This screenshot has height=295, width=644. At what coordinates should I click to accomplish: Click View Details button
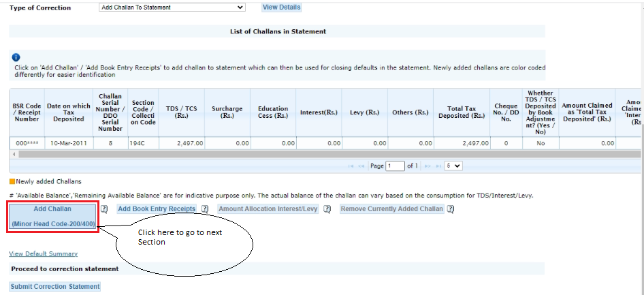[x=281, y=7]
